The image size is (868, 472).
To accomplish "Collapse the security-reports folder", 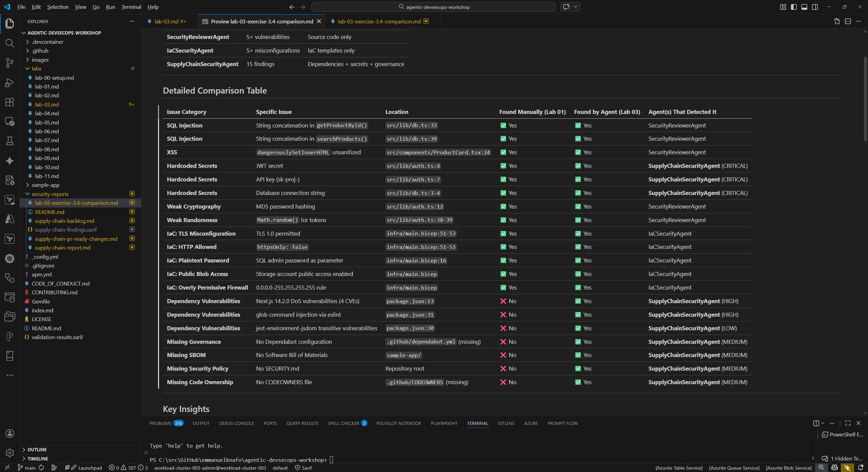I will pos(50,194).
